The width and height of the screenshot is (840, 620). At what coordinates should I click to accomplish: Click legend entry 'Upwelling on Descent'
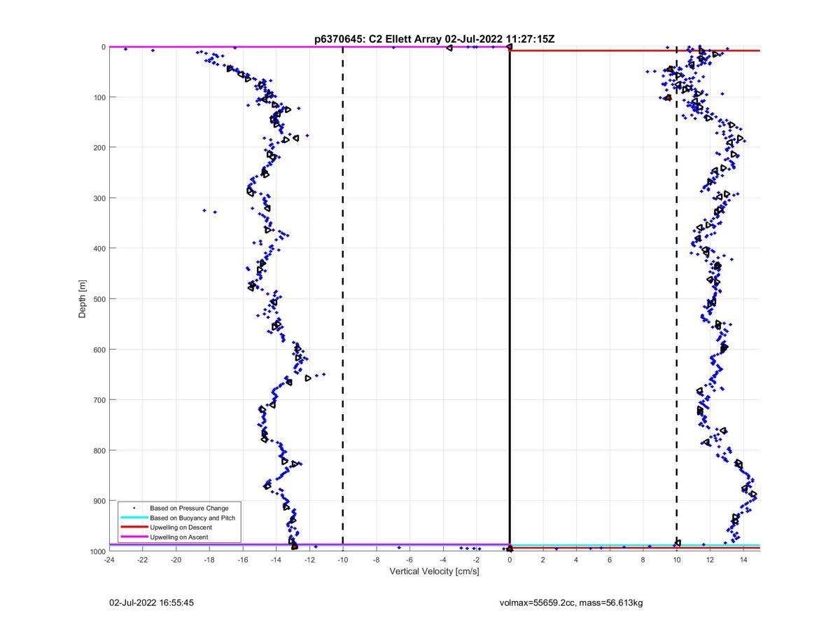pos(181,527)
